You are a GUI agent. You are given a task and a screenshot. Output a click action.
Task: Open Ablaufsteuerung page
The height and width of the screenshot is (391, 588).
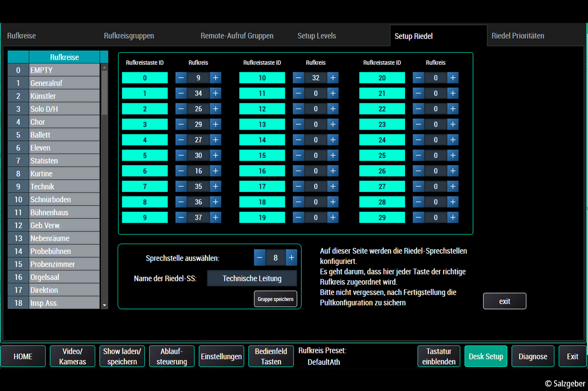pos(171,357)
